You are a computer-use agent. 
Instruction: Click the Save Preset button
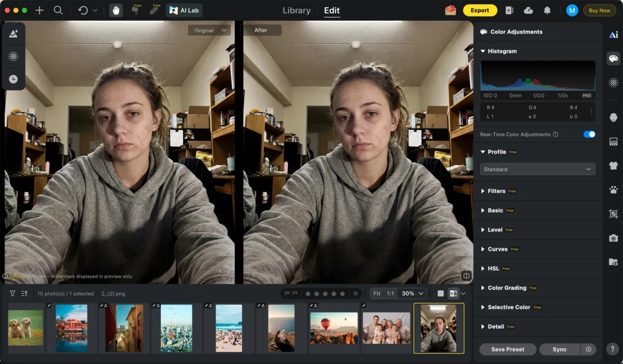[507, 349]
